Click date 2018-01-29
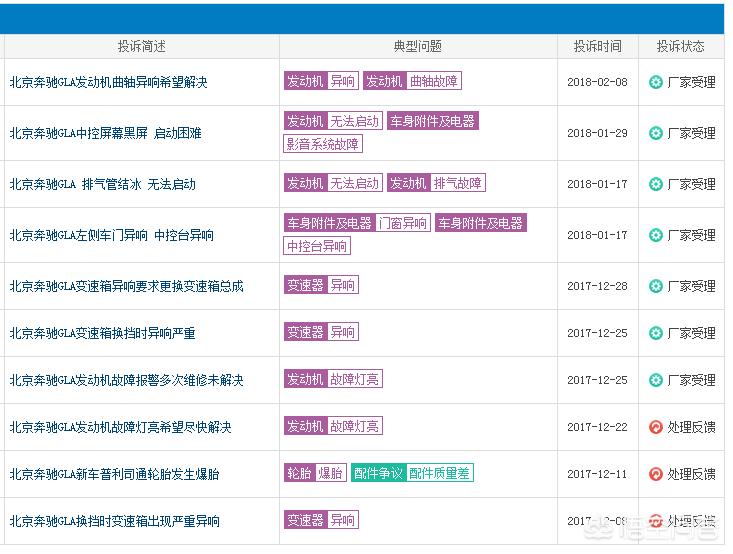The image size is (733, 554). pos(597,133)
